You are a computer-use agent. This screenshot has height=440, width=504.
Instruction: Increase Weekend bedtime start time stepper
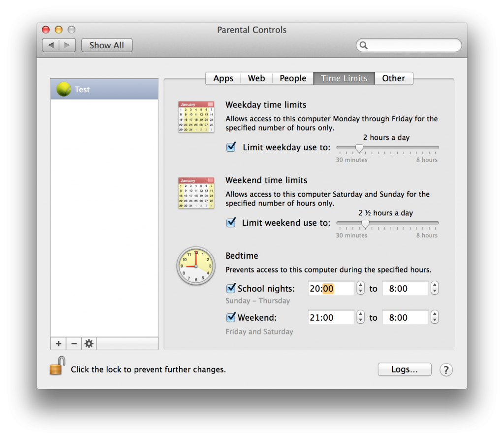tap(361, 314)
